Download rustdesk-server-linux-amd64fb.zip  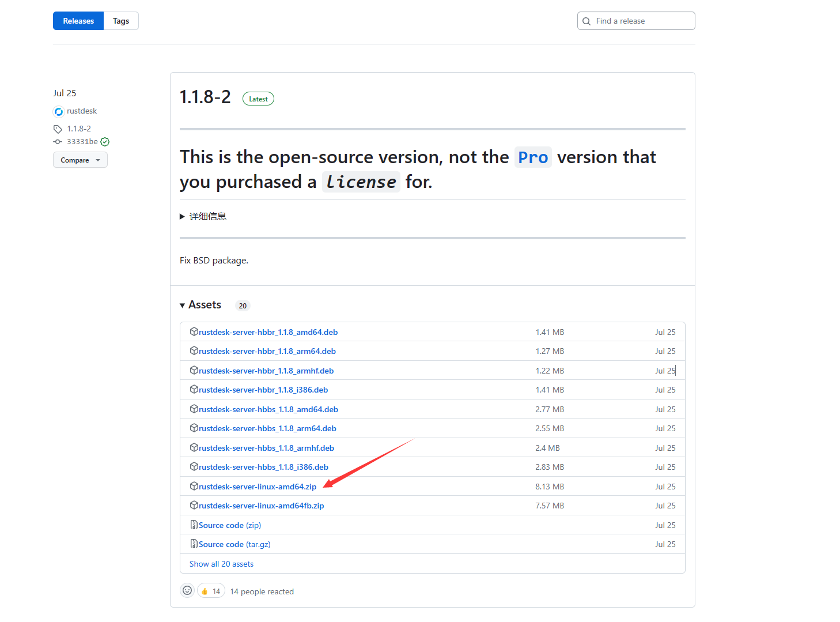pos(262,506)
